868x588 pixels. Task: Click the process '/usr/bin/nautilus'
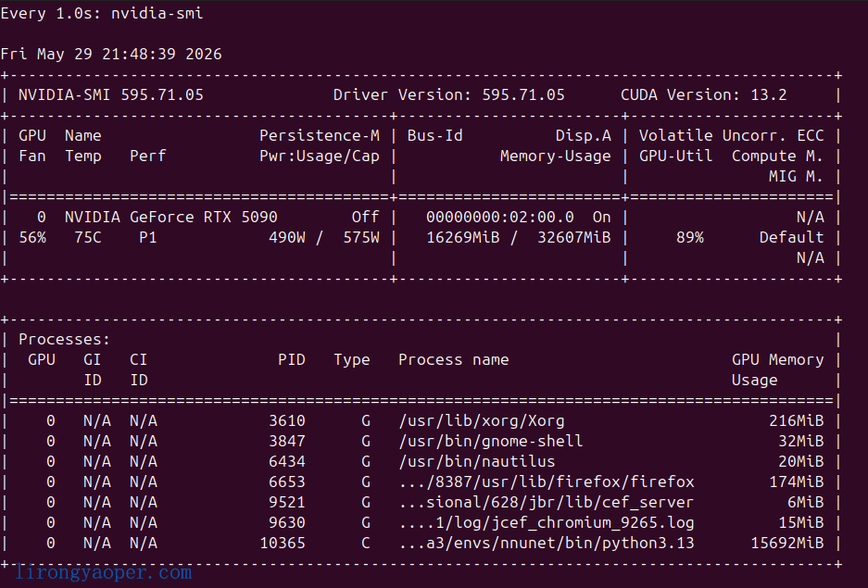coord(477,461)
